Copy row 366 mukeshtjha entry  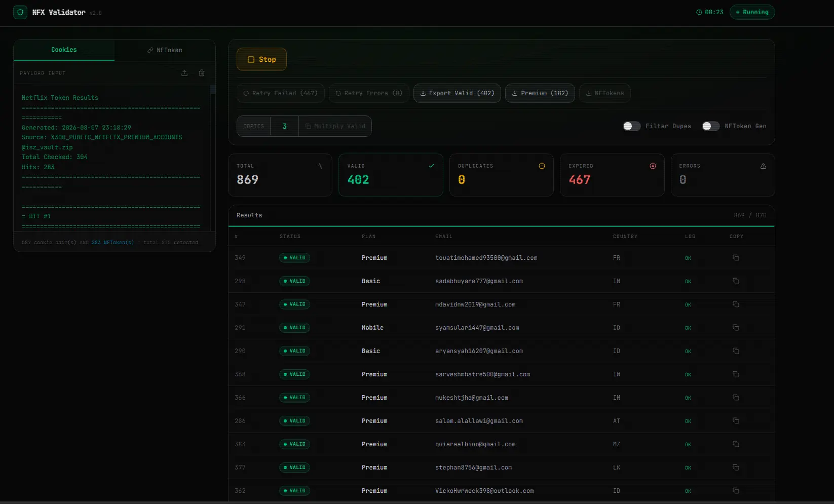(736, 398)
